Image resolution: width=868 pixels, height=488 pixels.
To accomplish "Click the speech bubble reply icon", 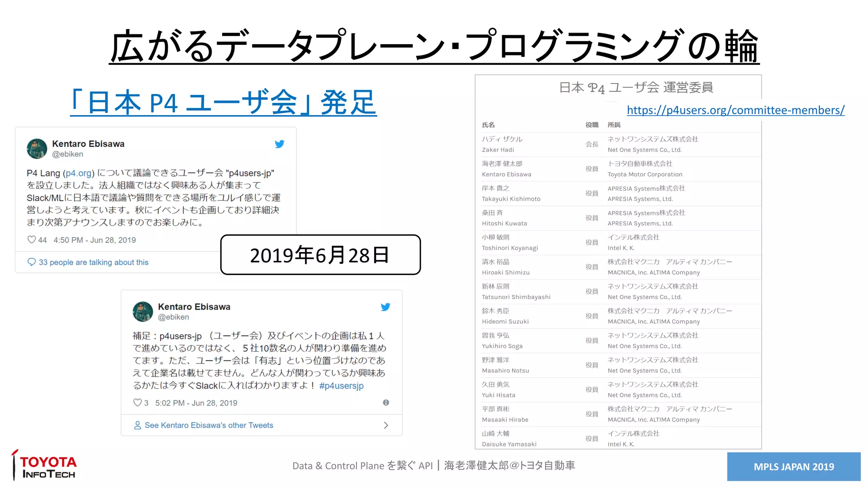I will coord(31,262).
